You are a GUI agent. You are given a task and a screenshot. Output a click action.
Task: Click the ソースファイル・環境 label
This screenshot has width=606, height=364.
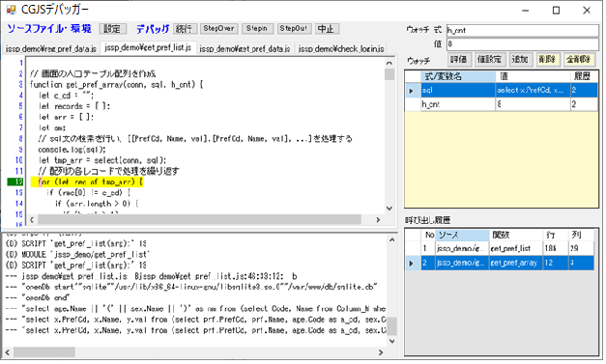[49, 29]
